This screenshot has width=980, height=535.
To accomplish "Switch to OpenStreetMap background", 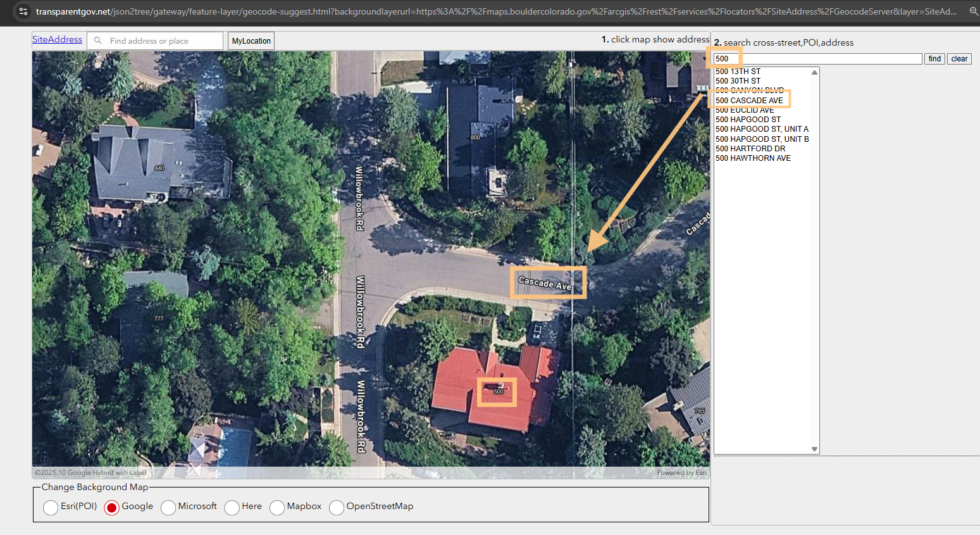I will [x=337, y=507].
